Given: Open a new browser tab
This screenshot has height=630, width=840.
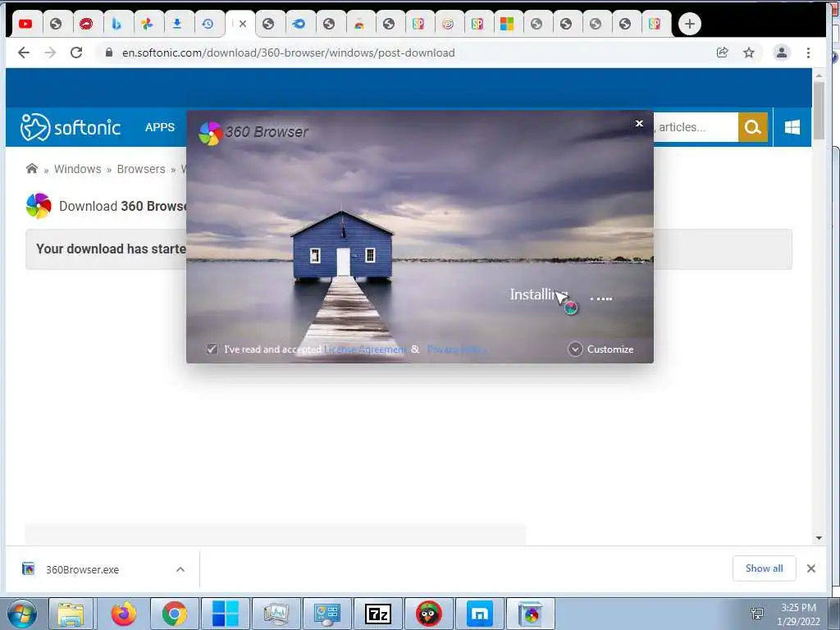Looking at the screenshot, I should (689, 24).
